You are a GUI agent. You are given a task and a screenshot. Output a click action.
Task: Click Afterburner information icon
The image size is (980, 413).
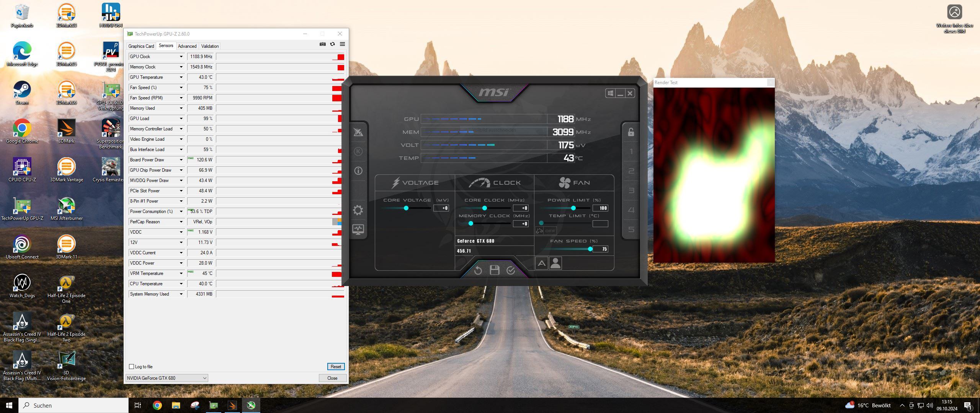click(358, 171)
